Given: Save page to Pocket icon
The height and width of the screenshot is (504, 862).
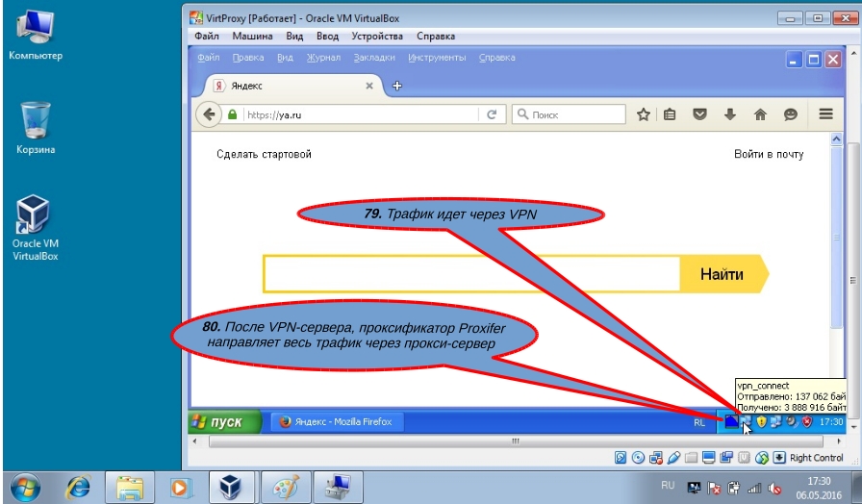Looking at the screenshot, I should 699,114.
